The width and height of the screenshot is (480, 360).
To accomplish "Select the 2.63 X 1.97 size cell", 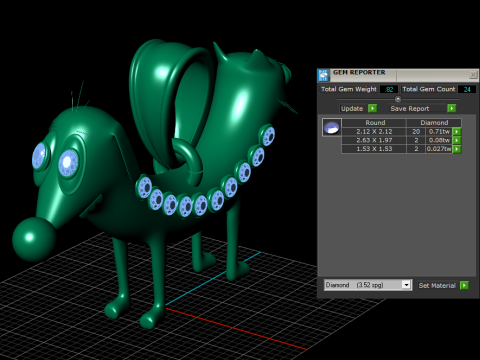I will click(x=374, y=140).
